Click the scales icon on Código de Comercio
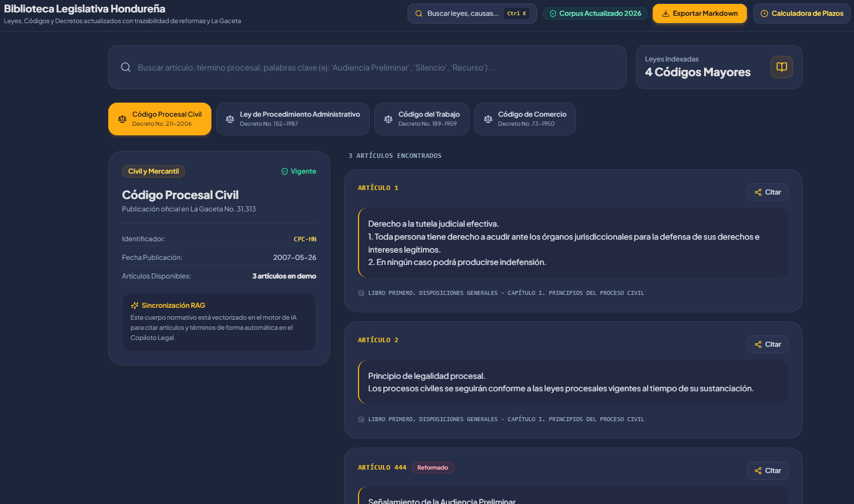Screen dimensions: 854x504 point(488,119)
